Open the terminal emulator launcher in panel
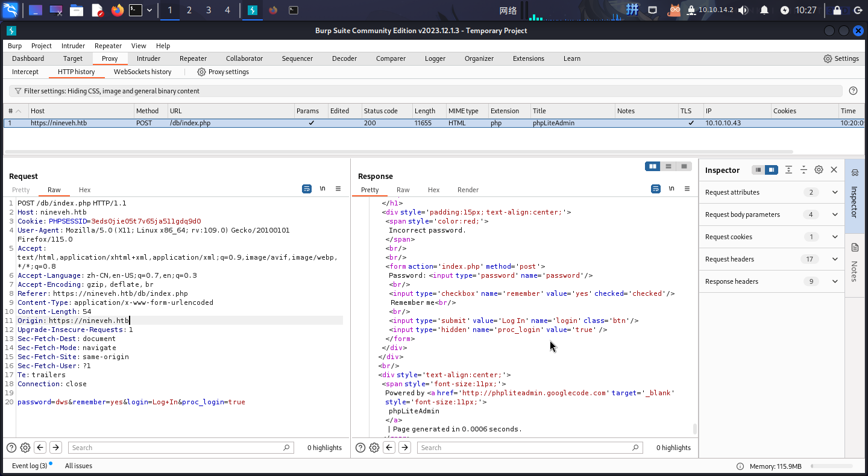 pyautogui.click(x=136, y=10)
